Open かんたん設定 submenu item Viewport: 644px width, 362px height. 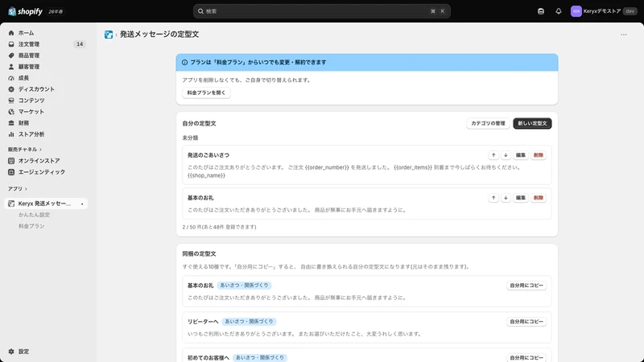coord(34,215)
